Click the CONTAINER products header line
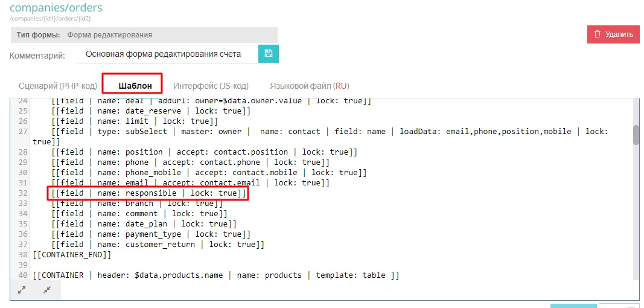Viewport: 644px width, 308px height. 216,275
